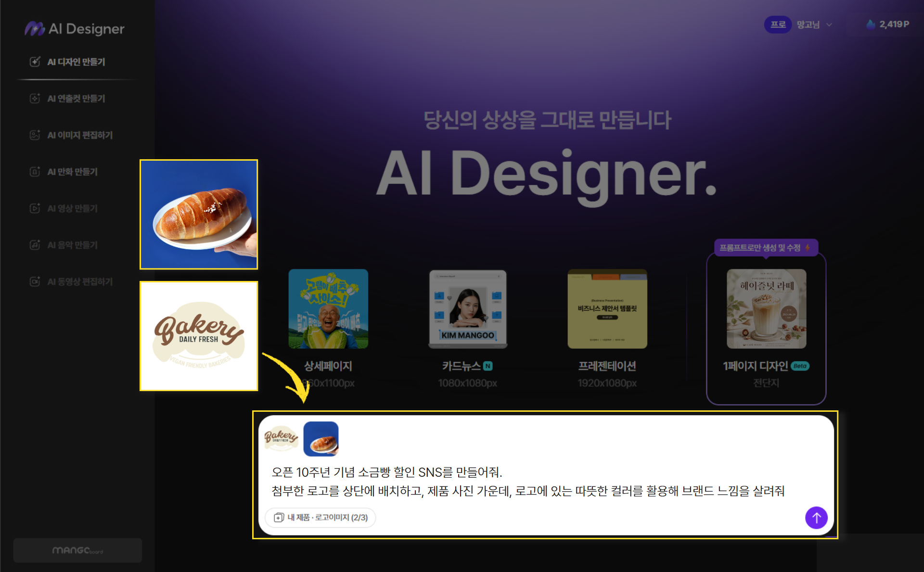Open the AI 음악 만들기 icon
924x572 pixels.
coord(35,245)
